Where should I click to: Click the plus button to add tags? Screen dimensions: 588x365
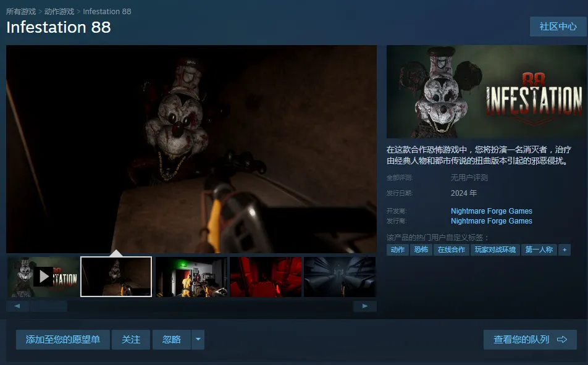click(x=565, y=250)
